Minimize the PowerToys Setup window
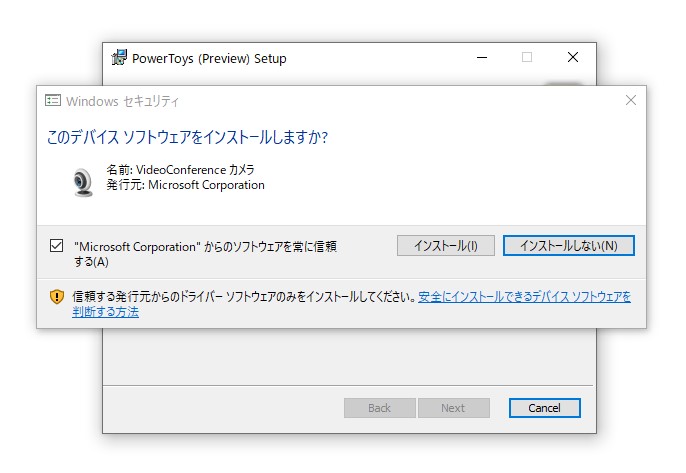Viewport: 686px width, 473px height. pos(482,57)
